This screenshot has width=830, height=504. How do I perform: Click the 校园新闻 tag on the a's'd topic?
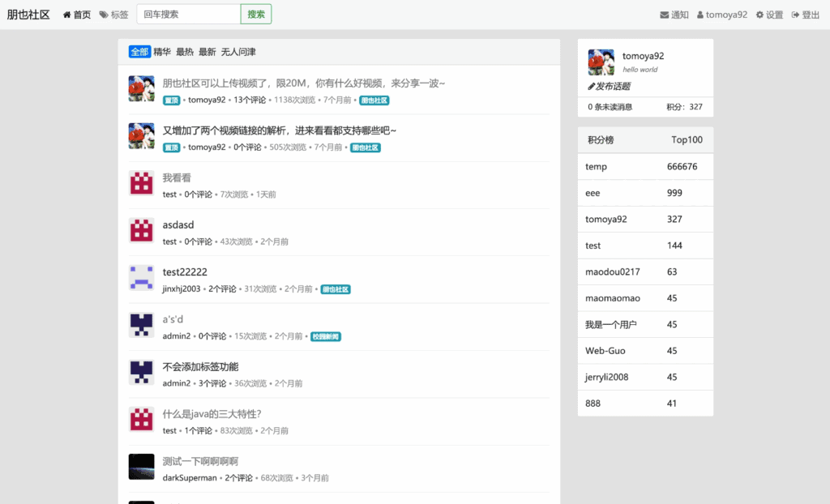(326, 337)
